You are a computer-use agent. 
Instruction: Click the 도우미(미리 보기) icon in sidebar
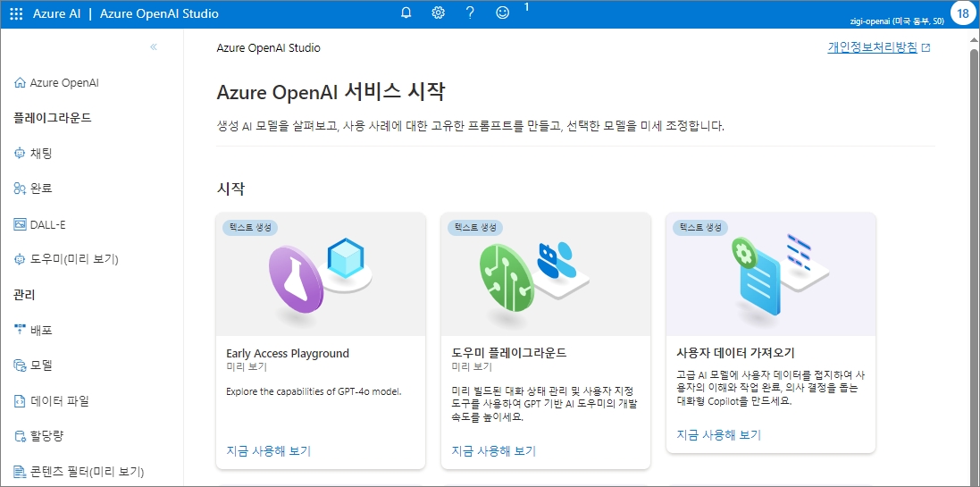(20, 259)
